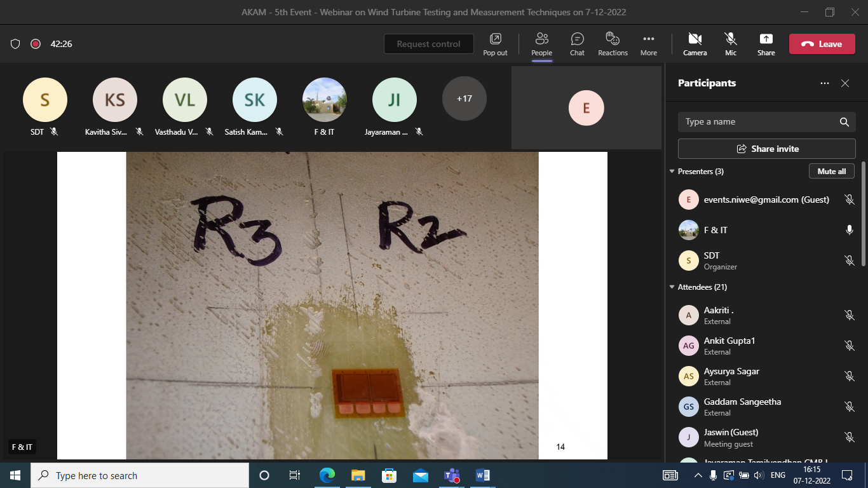The width and height of the screenshot is (868, 488).
Task: Collapse the Attendees (21) section
Action: click(672, 287)
